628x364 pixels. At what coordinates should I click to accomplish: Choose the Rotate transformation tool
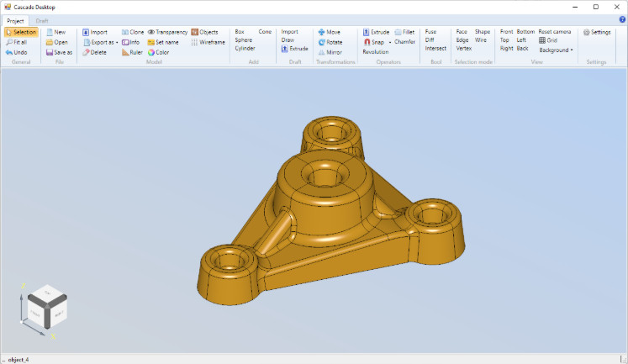[x=330, y=42]
